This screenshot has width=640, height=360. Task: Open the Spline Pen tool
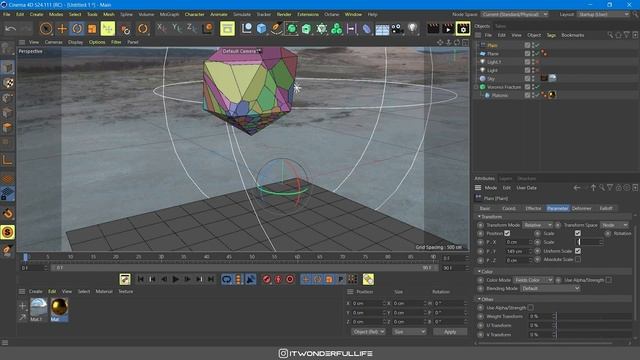[276, 29]
